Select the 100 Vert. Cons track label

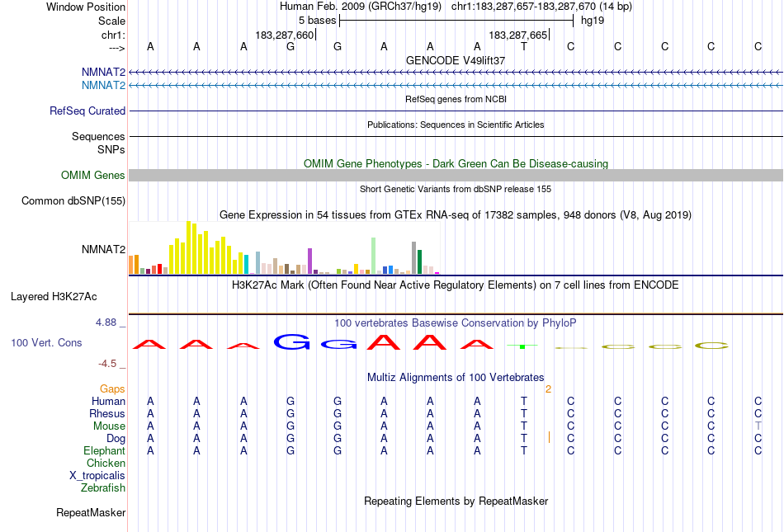[x=46, y=342]
